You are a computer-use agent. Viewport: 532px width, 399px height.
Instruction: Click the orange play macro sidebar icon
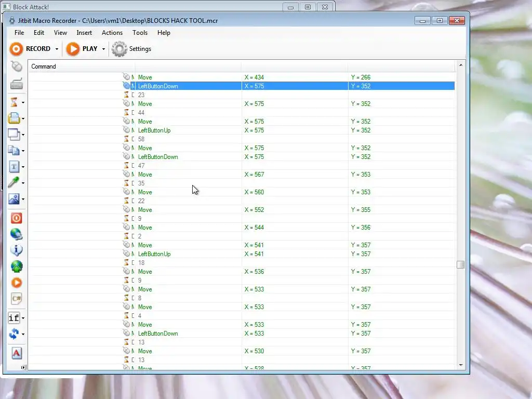16,283
